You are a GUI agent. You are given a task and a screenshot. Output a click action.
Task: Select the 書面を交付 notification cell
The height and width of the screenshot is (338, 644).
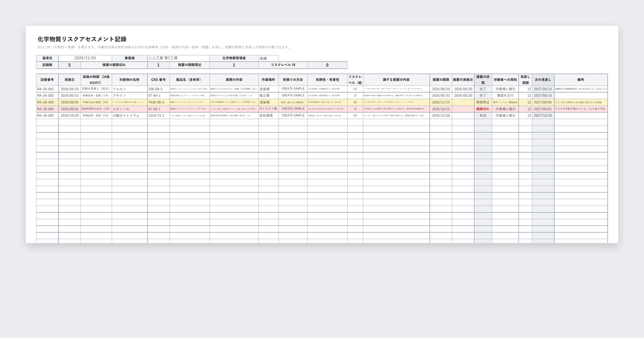click(x=505, y=95)
